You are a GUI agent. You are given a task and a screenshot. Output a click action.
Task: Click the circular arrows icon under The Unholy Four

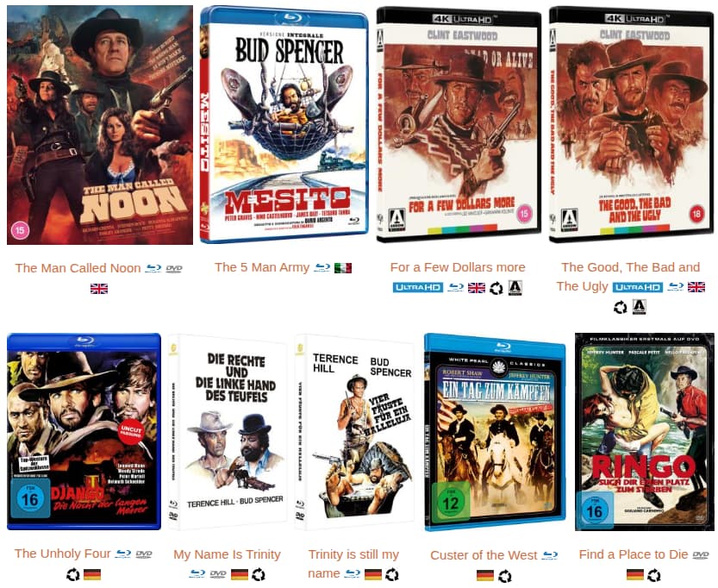point(73,574)
